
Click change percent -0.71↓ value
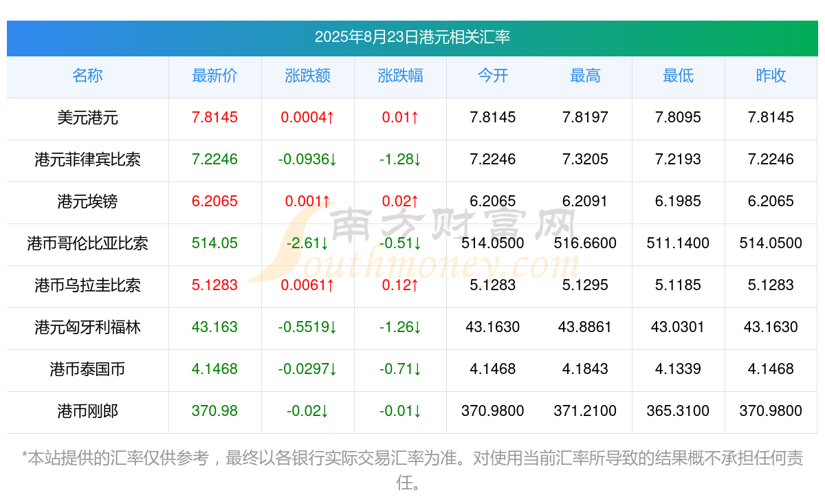(400, 369)
